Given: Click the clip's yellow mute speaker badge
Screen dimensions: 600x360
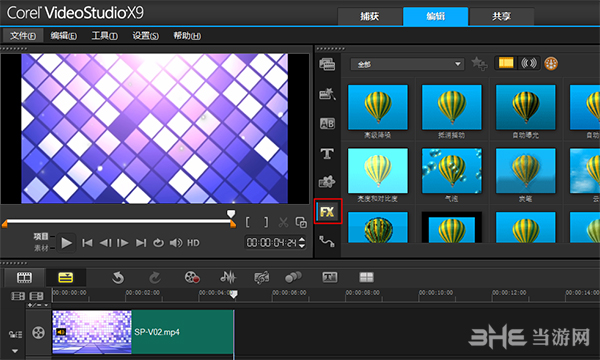Looking at the screenshot, I should click(60, 332).
